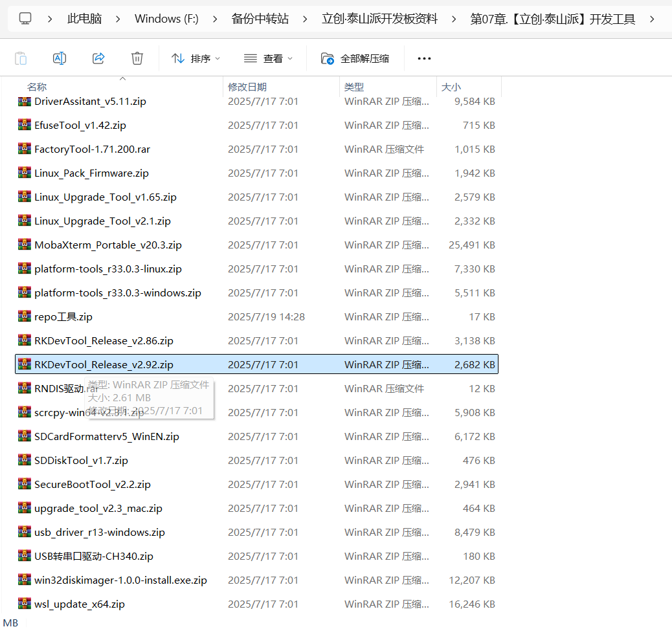Click the 8,479 KB size cell
The height and width of the screenshot is (629, 672).
pos(475,532)
